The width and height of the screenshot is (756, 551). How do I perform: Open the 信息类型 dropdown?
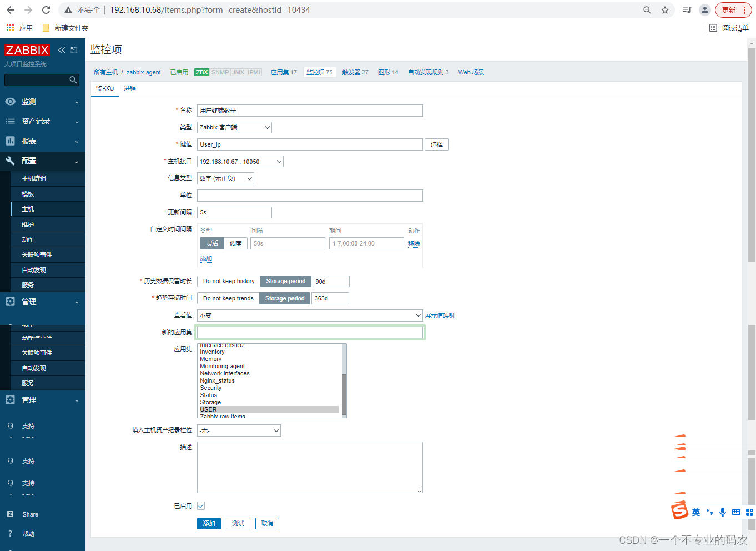(x=225, y=178)
